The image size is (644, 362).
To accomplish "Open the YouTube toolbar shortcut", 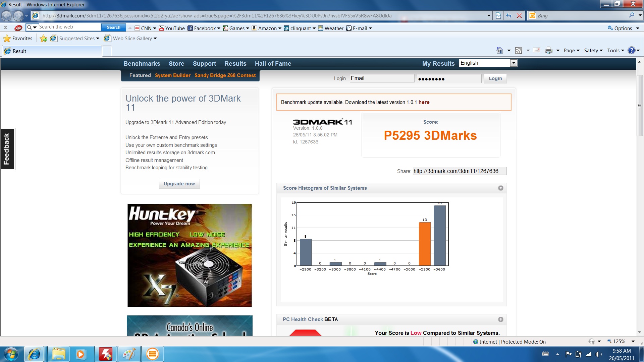I will click(x=172, y=28).
